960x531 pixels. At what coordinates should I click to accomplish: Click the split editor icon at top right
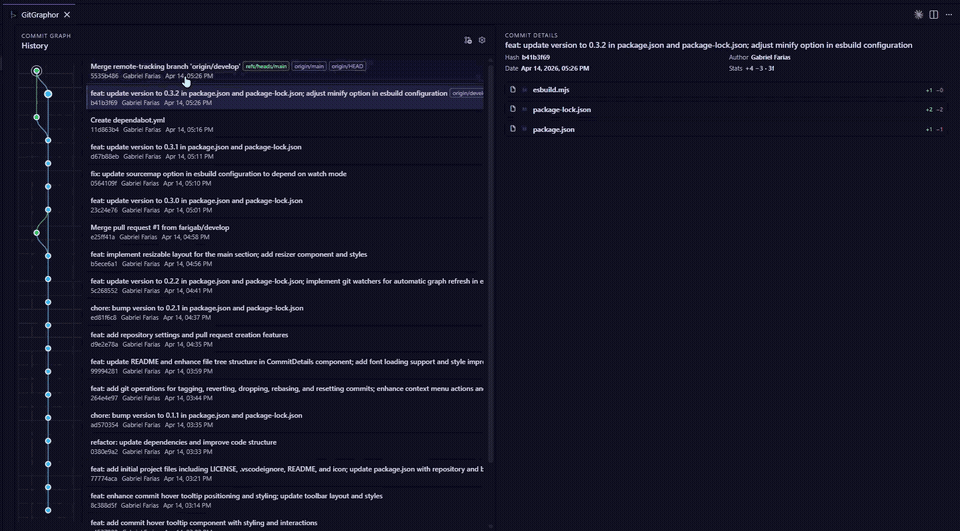point(934,15)
